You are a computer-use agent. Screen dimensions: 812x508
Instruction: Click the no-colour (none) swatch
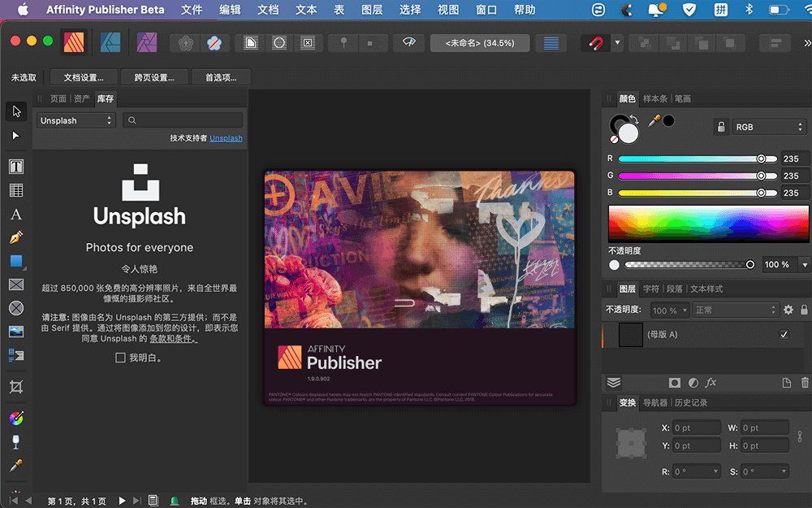(x=614, y=140)
